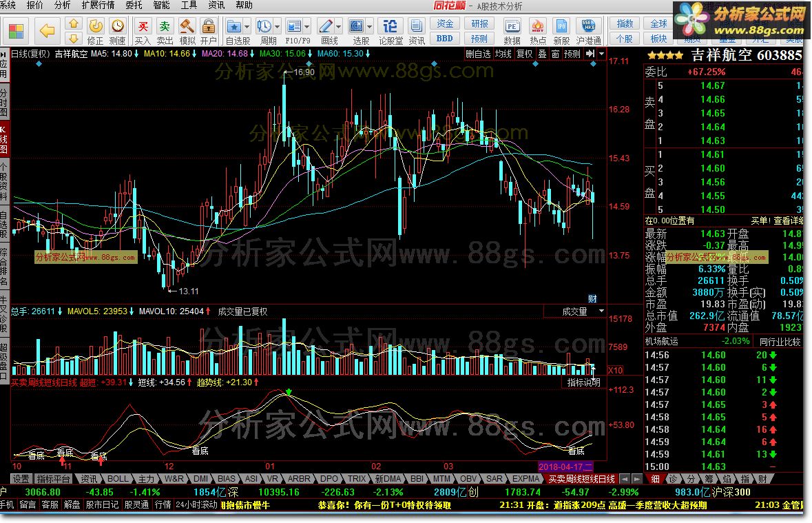
Task: Click the 研报 research report button
Action: (479, 24)
